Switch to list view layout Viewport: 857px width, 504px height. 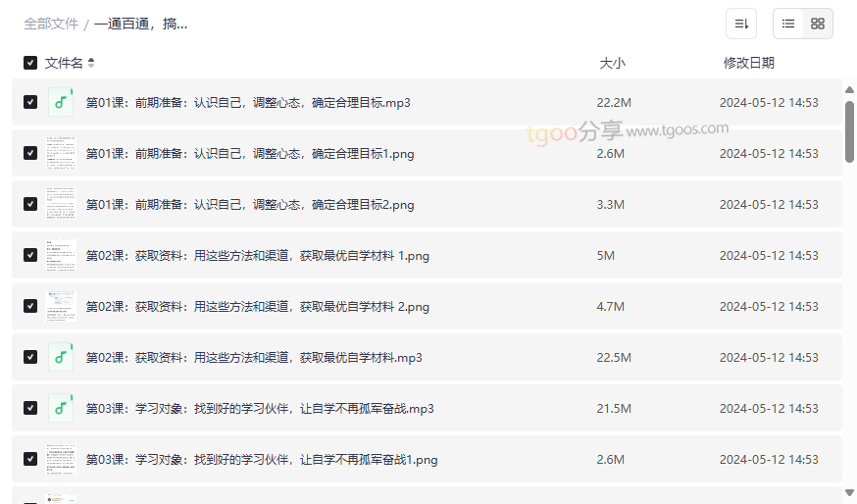point(788,24)
